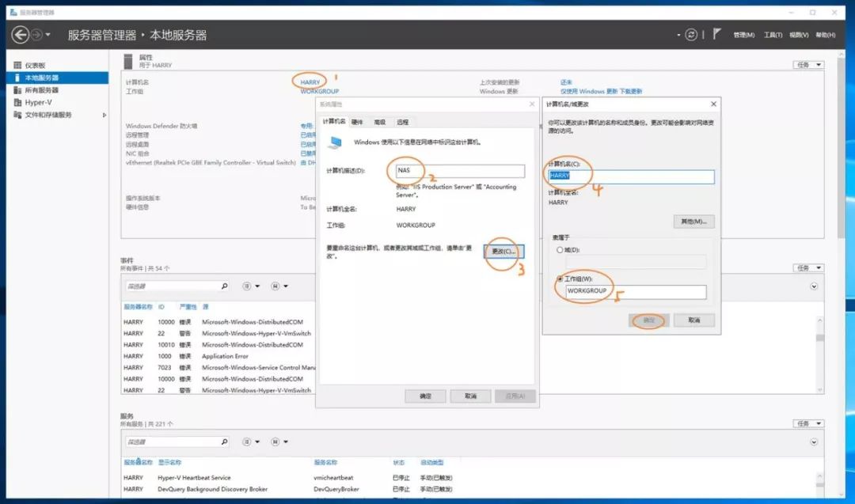855x504 pixels.
Task: Click the 计算机名(C) text field
Action: (631, 176)
